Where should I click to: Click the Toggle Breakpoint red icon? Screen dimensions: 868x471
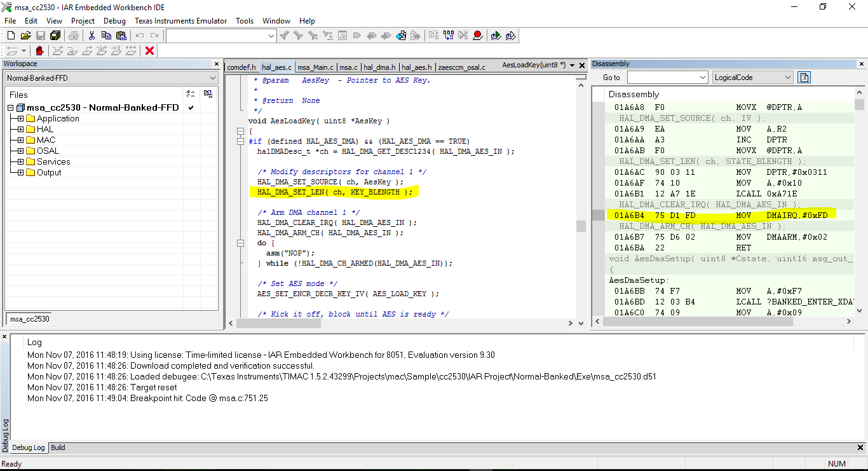pyautogui.click(x=477, y=36)
